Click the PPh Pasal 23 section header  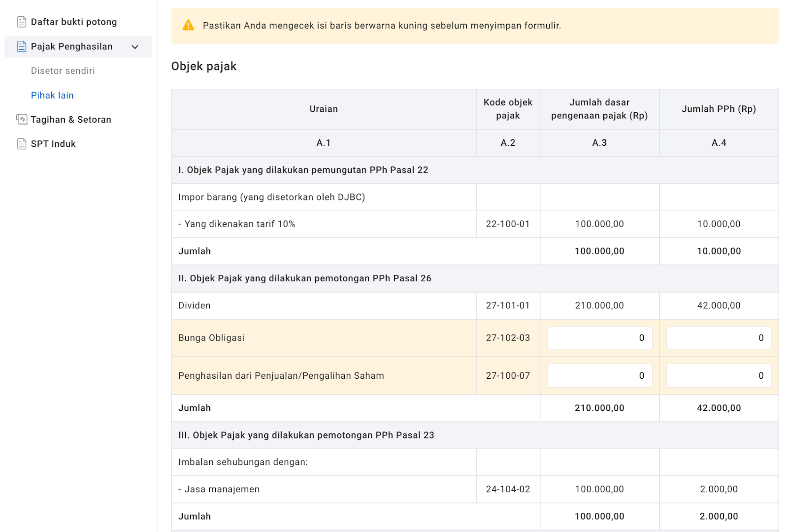[306, 435]
